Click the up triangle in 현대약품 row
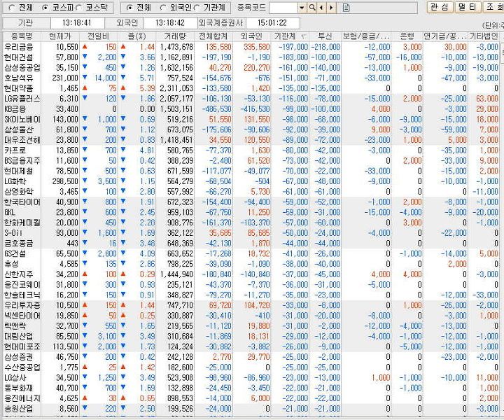 (85, 87)
